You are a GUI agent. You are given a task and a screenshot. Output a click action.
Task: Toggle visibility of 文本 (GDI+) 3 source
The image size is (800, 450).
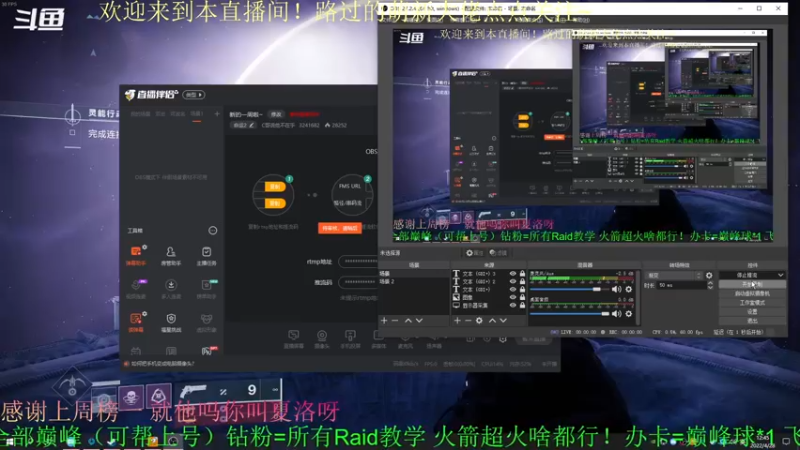click(x=513, y=274)
